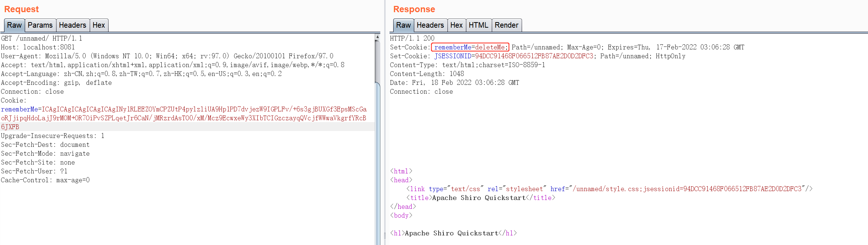
Task: Select the Request Raw tab
Action: (14, 25)
